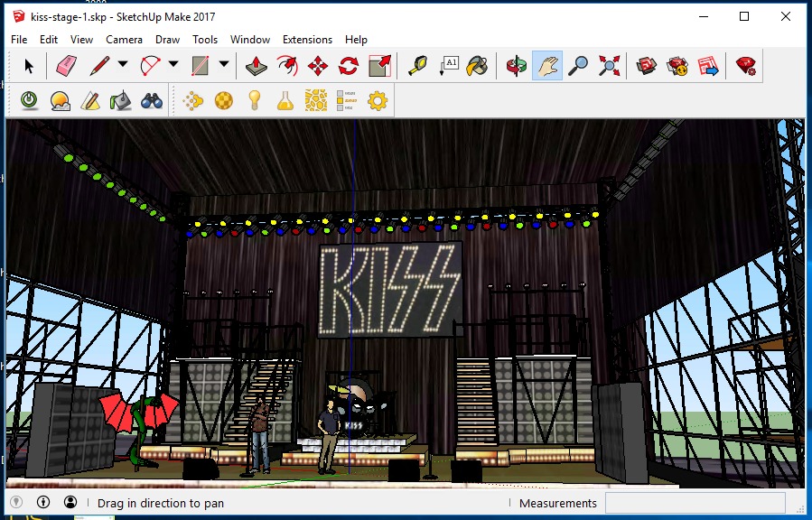This screenshot has width=812, height=520.
Task: Open the Window menu
Action: (x=250, y=40)
